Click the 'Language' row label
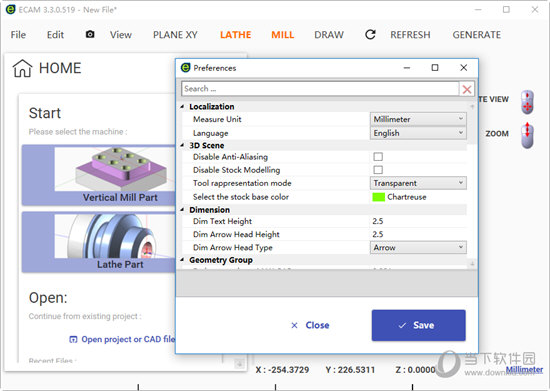Screen dimensions: 550x391 pyautogui.click(x=210, y=133)
